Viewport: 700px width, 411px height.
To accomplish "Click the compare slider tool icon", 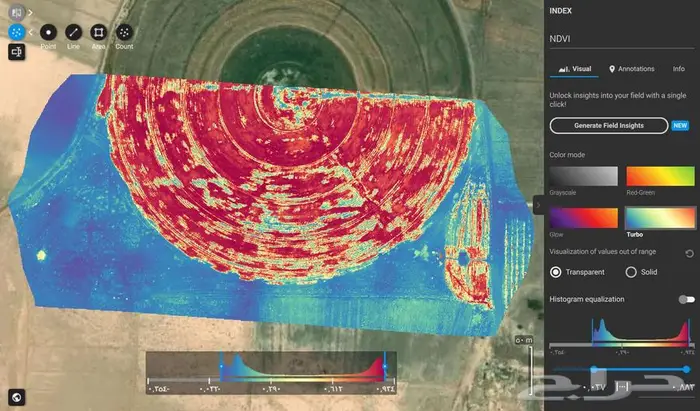I will [16, 53].
